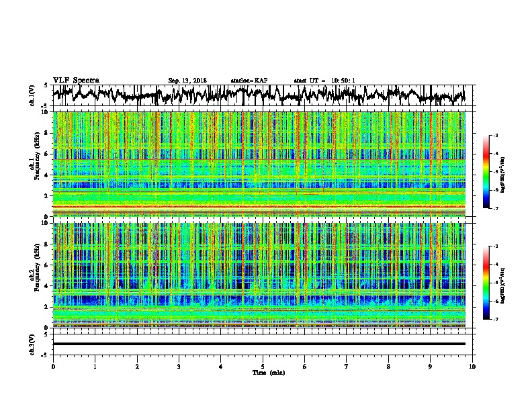The image size is (532, 411).
Task: Click the ch.2 frequency axis "8" tick label
Action: click(46, 244)
